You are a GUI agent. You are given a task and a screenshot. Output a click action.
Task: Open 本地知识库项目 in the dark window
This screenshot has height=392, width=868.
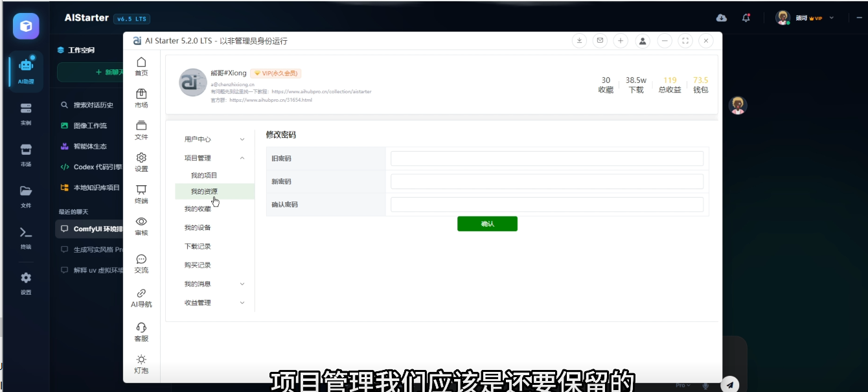[x=90, y=188]
